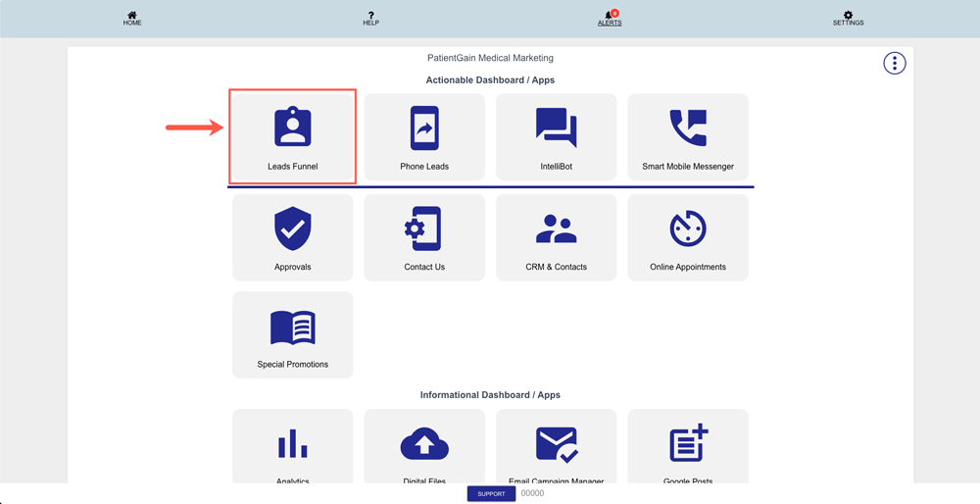The width and height of the screenshot is (980, 504).
Task: Launch the IntelliBot chat app
Action: [557, 137]
